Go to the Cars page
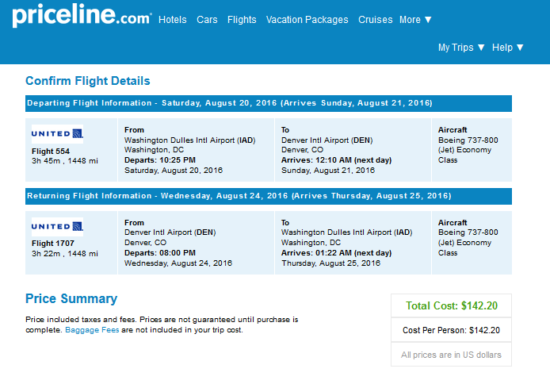 pyautogui.click(x=207, y=20)
